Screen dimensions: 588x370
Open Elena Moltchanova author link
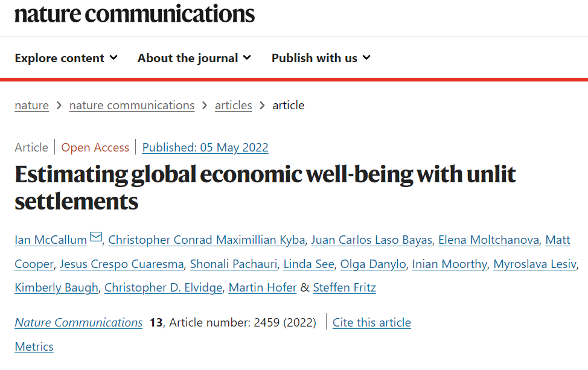point(488,240)
